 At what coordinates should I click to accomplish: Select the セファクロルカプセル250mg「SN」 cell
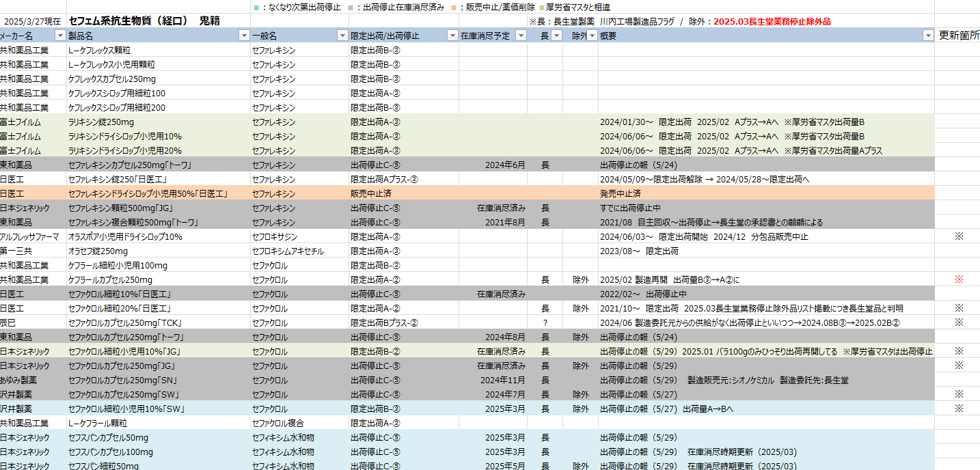click(x=159, y=380)
